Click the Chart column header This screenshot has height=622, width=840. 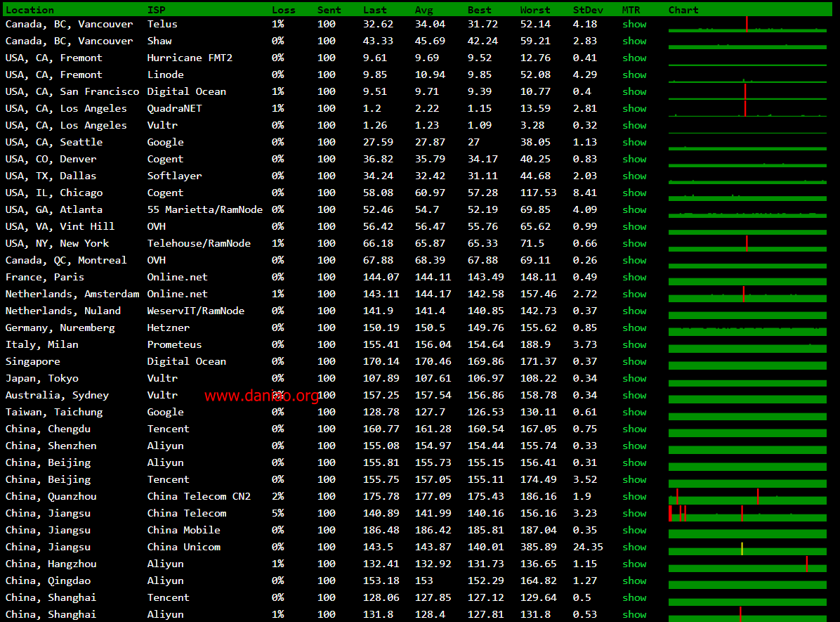click(x=683, y=10)
